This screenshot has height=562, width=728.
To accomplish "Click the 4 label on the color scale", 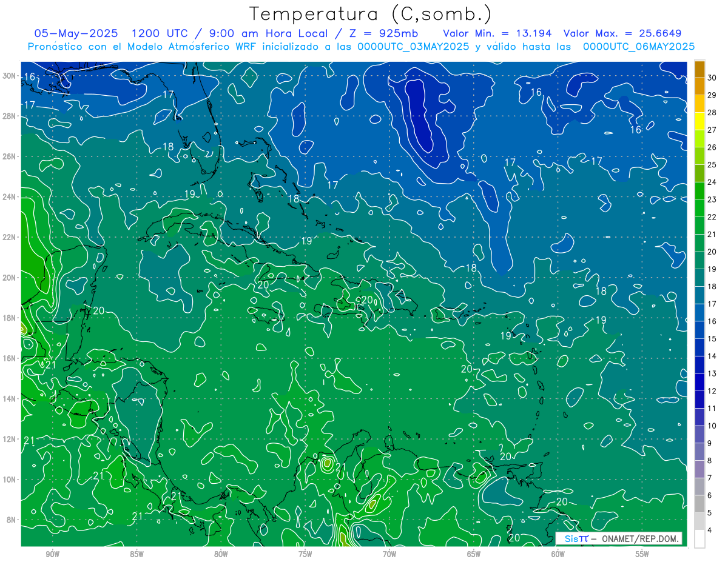I will click(710, 530).
